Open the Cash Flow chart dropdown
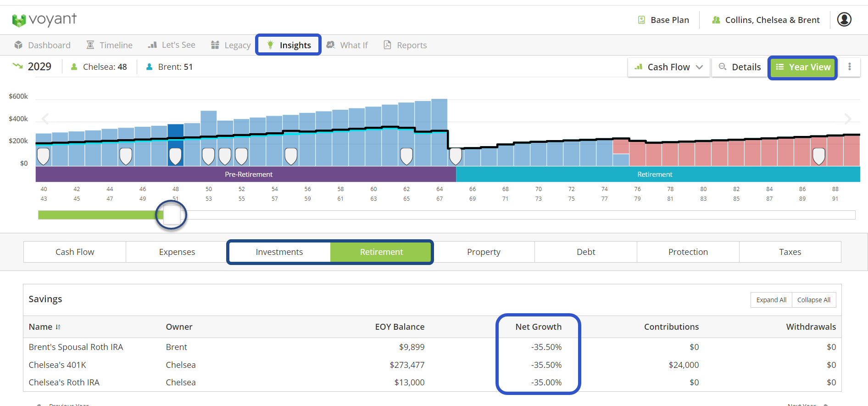The height and width of the screenshot is (406, 868). click(x=668, y=67)
